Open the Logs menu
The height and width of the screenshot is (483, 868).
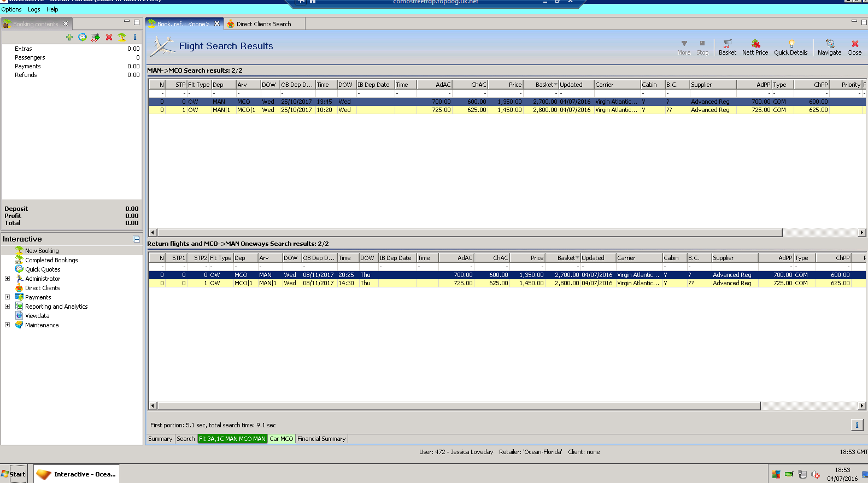pyautogui.click(x=34, y=9)
